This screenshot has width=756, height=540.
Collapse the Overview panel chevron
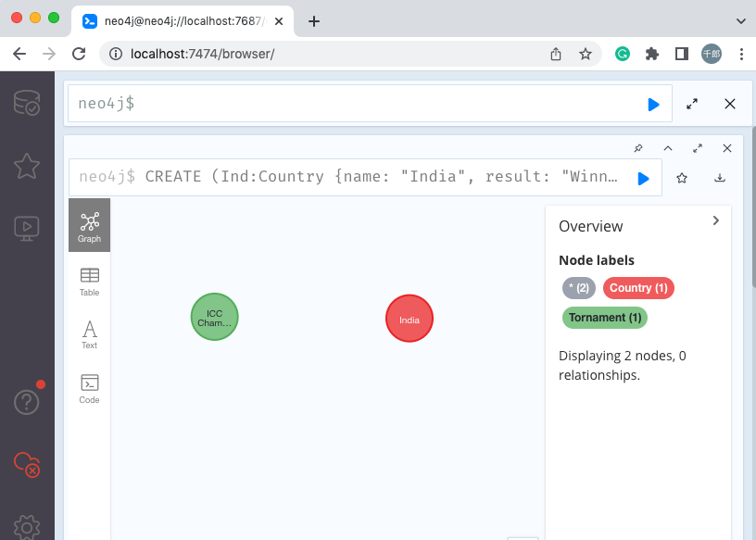(x=716, y=220)
